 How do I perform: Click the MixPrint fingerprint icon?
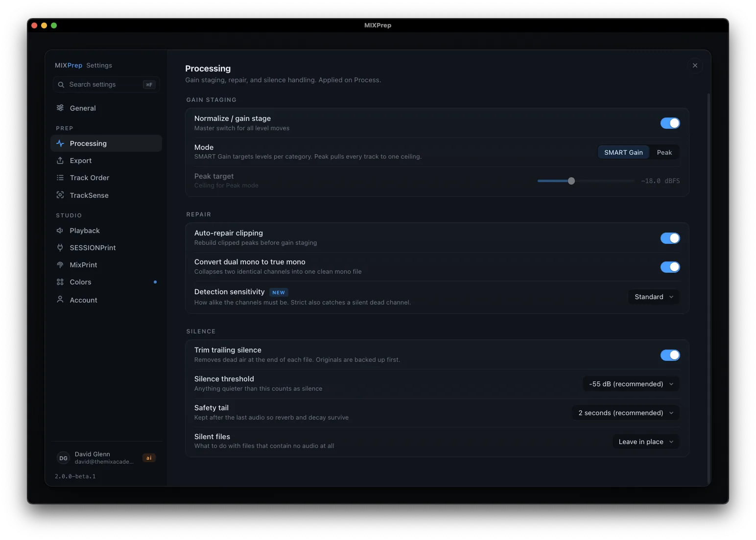60,265
